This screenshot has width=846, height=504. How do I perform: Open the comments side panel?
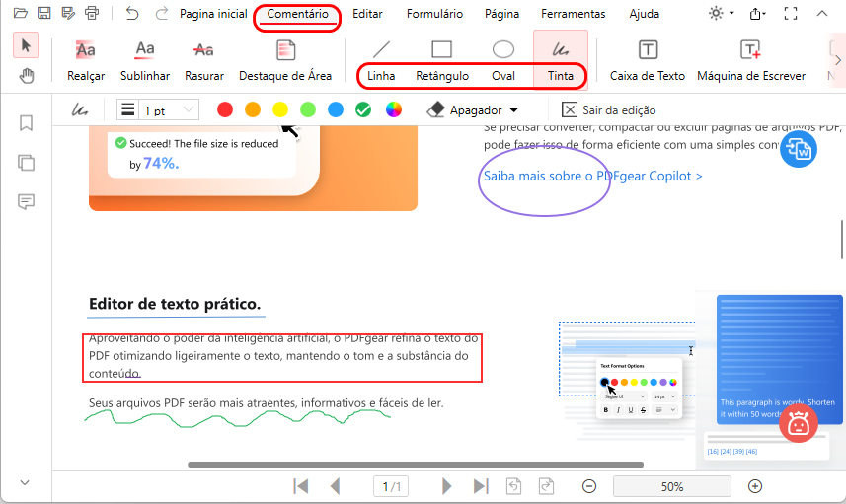coord(26,202)
